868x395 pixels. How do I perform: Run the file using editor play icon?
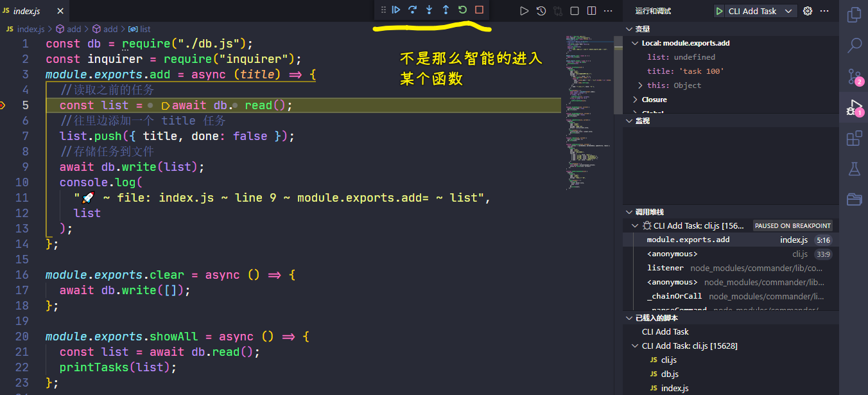pos(525,11)
